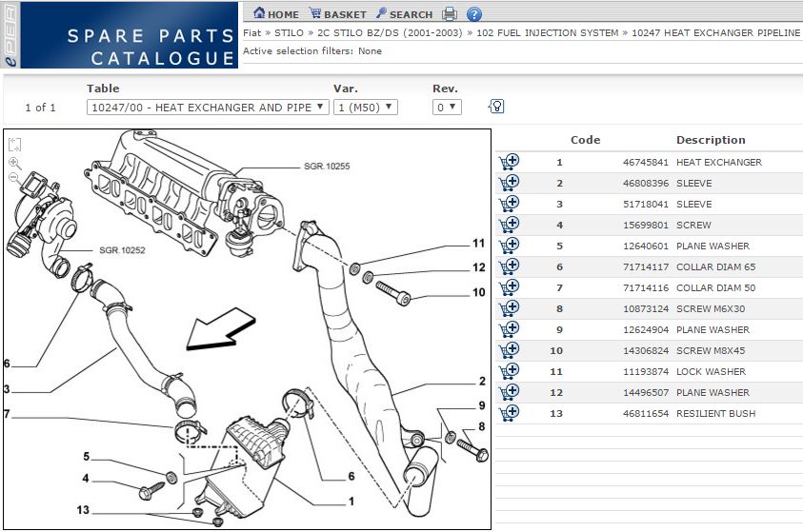The height and width of the screenshot is (532, 803).
Task: Add PLANE WASHER 14496507 to basket
Action: pos(509,393)
